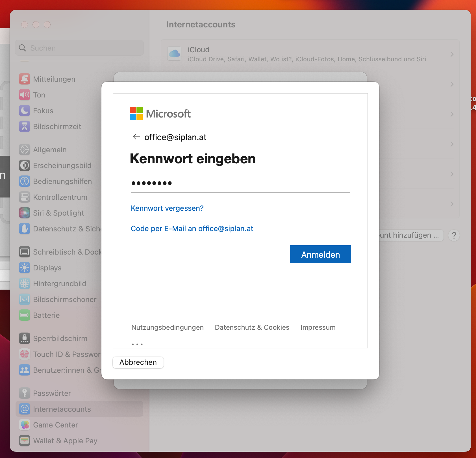Click the password input field
Viewport: 476px width, 458px height.
240,183
